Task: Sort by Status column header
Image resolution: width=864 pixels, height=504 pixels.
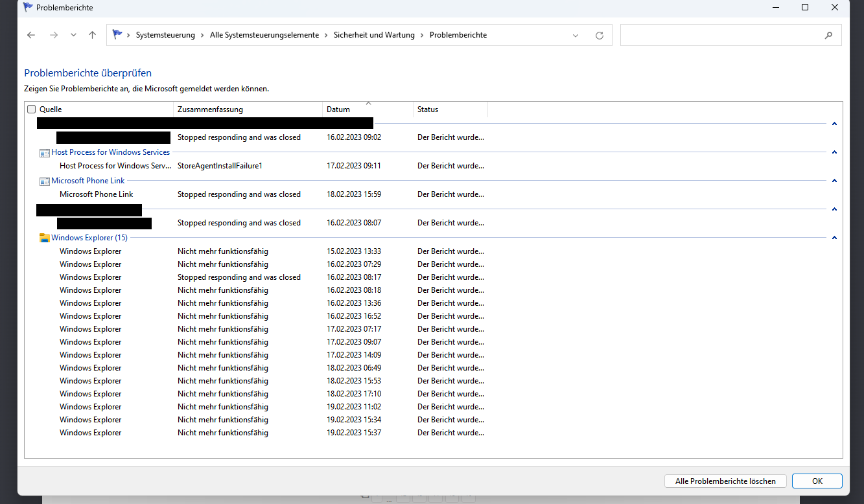Action: pos(450,109)
